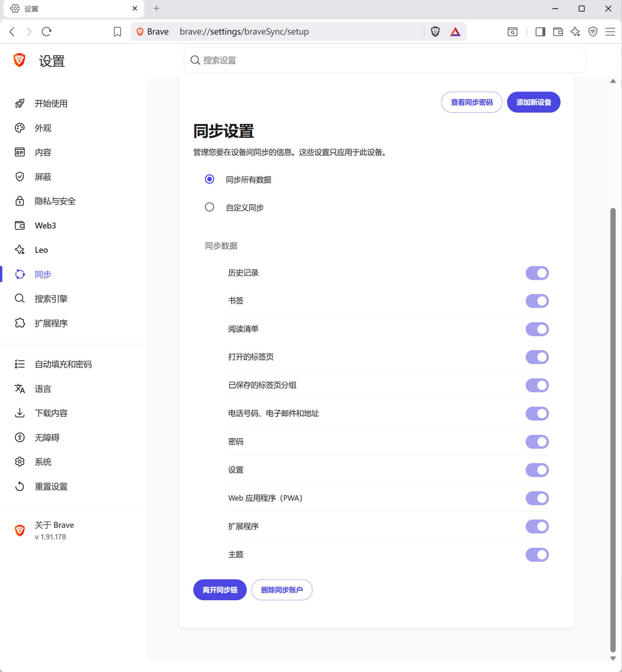Toggle 扩展程序 sync switch
Screen dimensions: 622x672
tap(537, 527)
